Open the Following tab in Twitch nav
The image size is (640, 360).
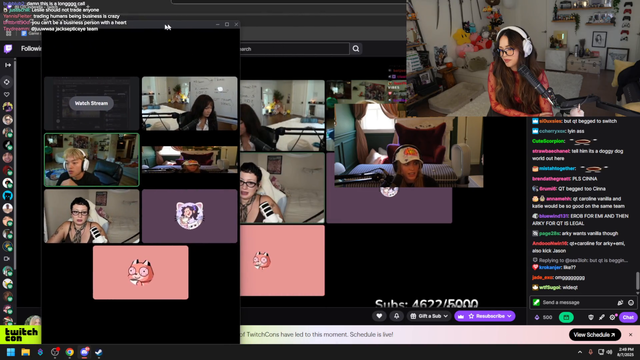[31, 49]
